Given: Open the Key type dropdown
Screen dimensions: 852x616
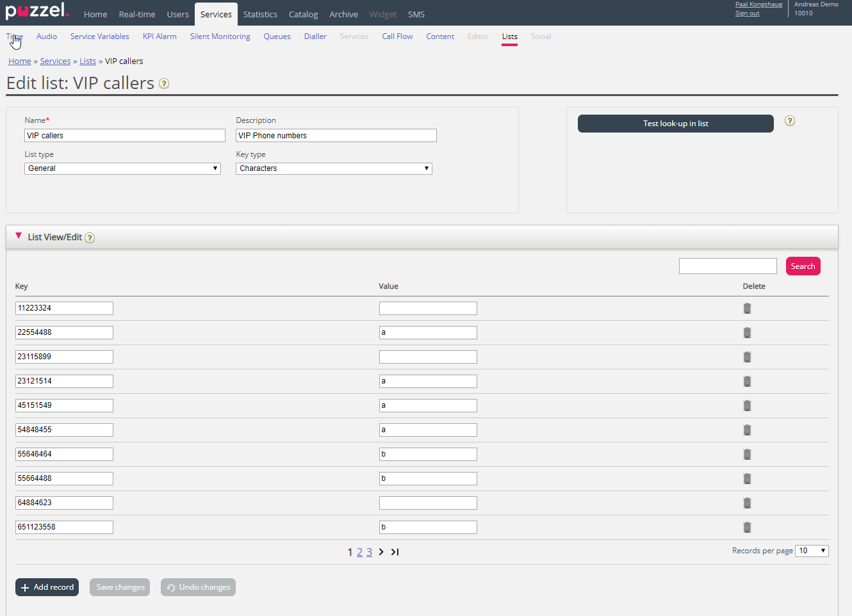Looking at the screenshot, I should pyautogui.click(x=334, y=168).
